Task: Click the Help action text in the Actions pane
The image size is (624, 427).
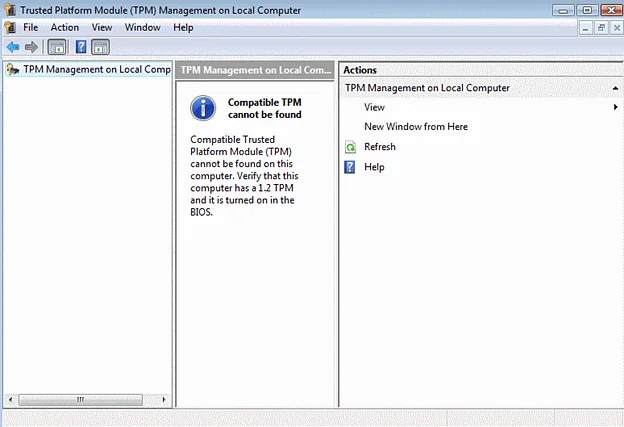Action: tap(374, 167)
